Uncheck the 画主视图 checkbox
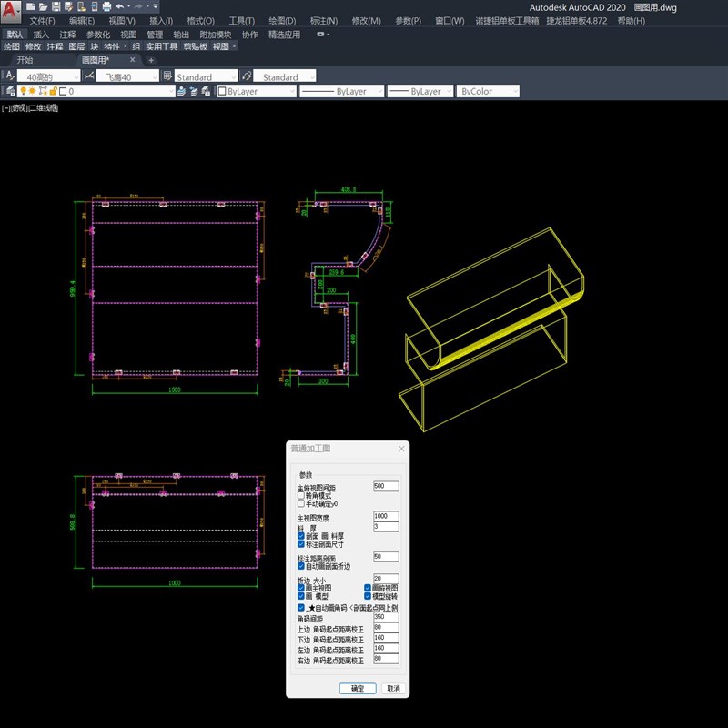 pos(301,588)
